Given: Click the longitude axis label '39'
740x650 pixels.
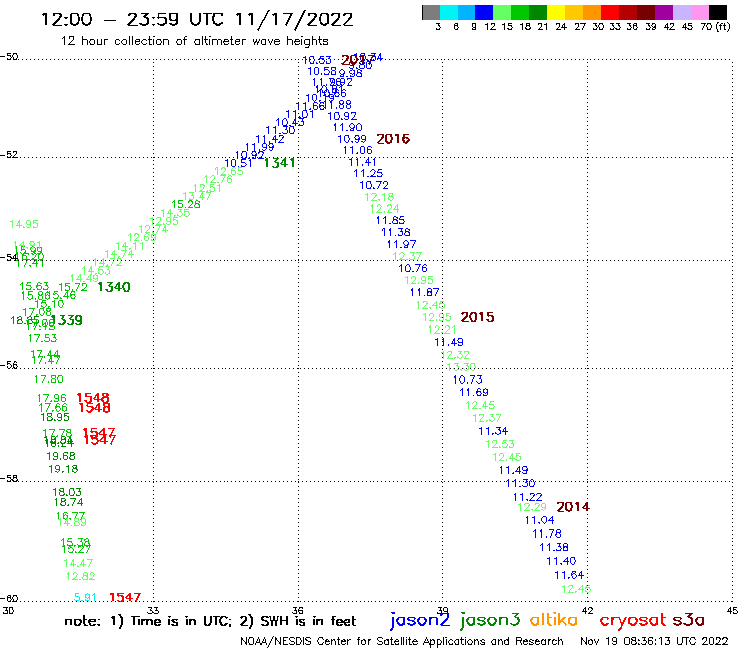Looking at the screenshot, I should pos(443,610).
